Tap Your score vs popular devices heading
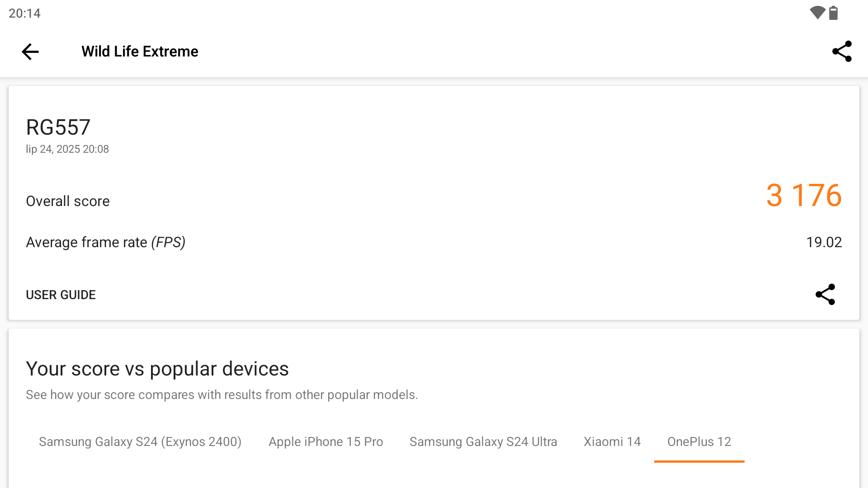Image resolution: width=868 pixels, height=488 pixels. pyautogui.click(x=157, y=369)
